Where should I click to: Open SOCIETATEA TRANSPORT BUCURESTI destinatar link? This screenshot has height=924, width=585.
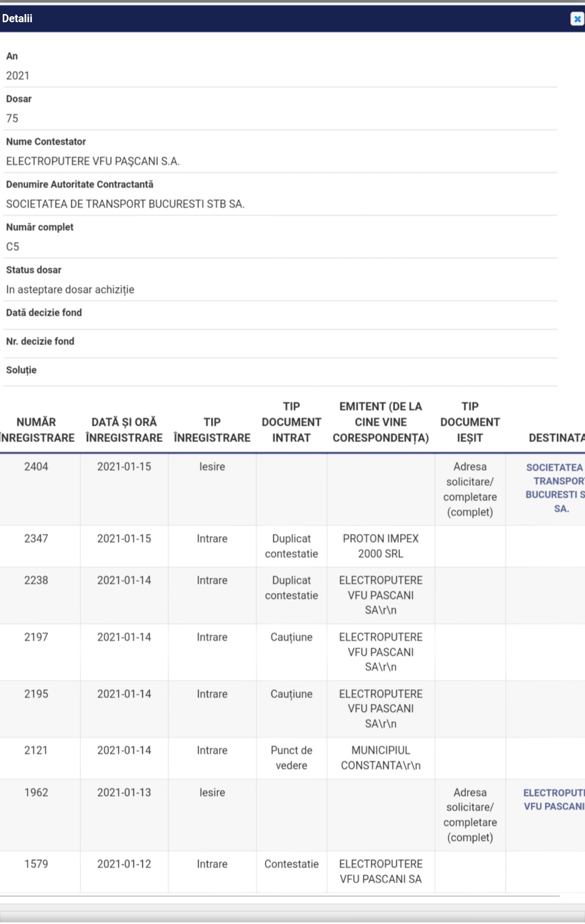click(x=555, y=488)
